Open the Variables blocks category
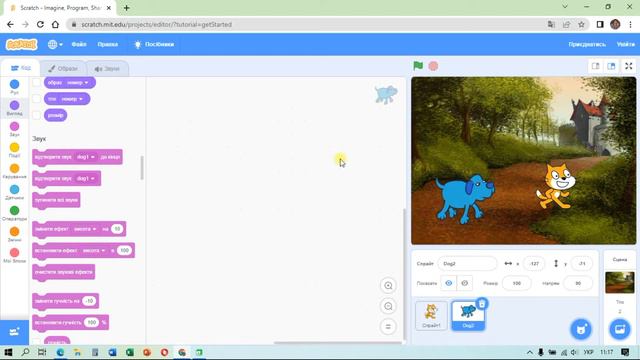The height and width of the screenshot is (360, 640). click(14, 235)
